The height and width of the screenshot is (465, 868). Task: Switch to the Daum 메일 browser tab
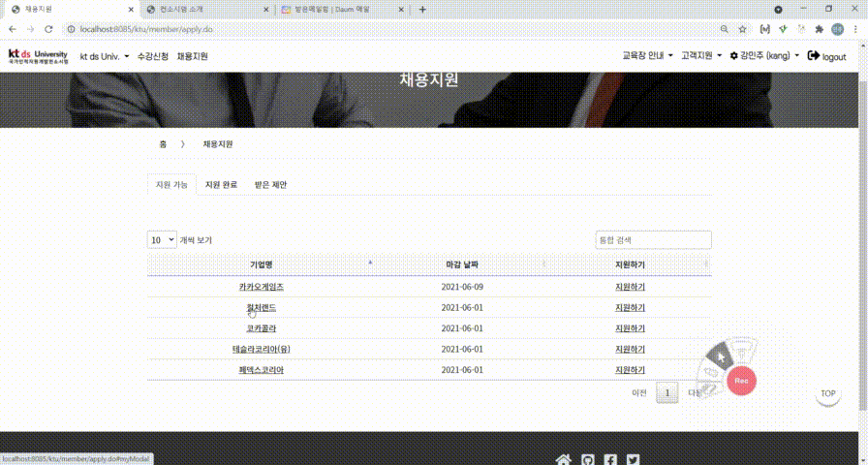click(x=338, y=10)
